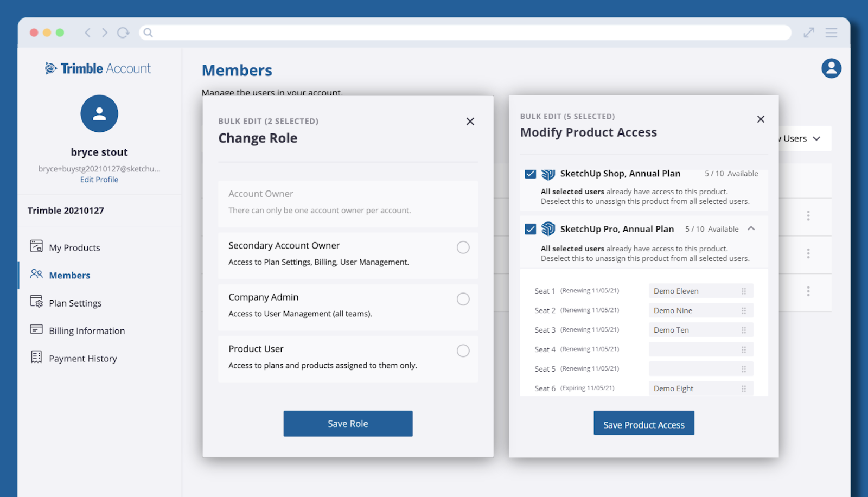This screenshot has height=497, width=868.
Task: Click the Payment History receipt icon
Action: click(x=36, y=357)
